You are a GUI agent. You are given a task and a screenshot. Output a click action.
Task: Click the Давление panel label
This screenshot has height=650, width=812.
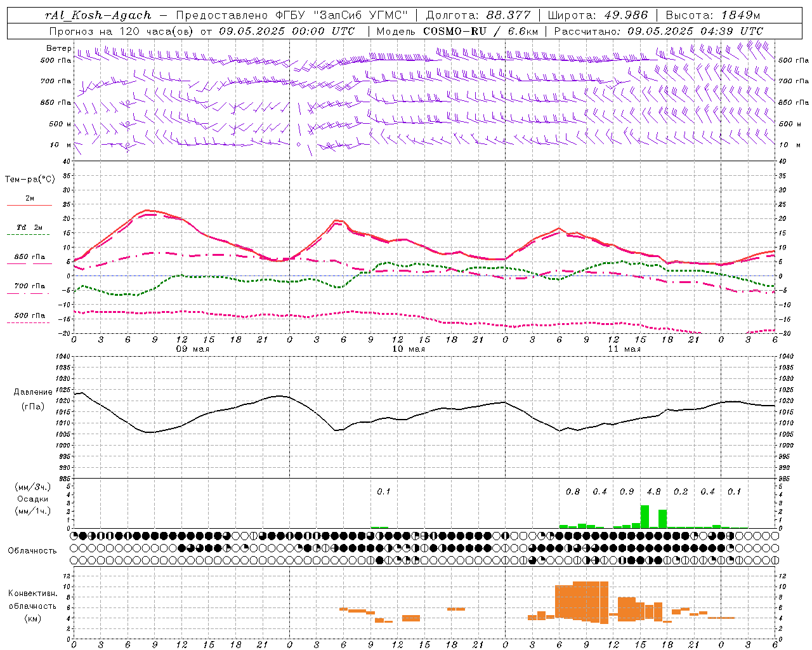pyautogui.click(x=33, y=392)
